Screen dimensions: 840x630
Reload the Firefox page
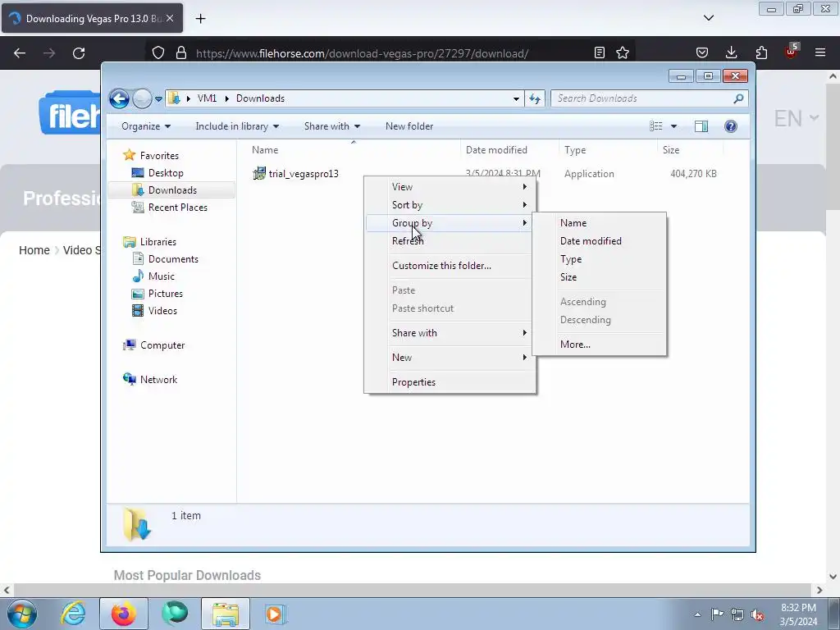pos(79,53)
